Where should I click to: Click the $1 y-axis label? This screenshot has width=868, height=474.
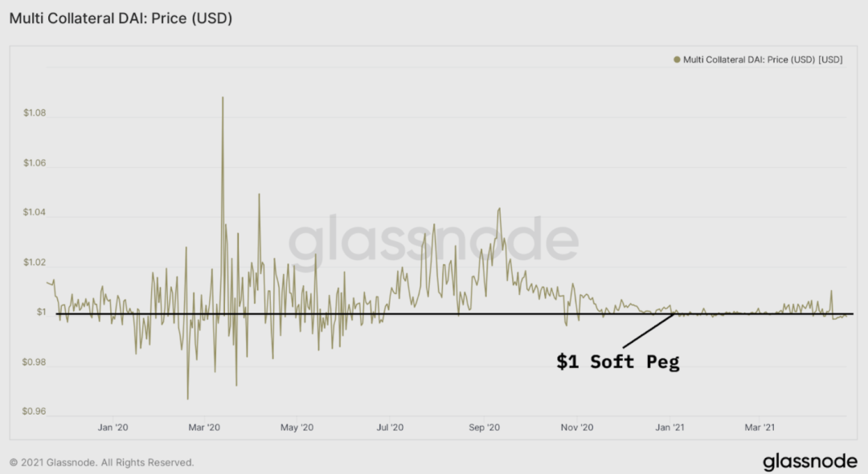[42, 312]
